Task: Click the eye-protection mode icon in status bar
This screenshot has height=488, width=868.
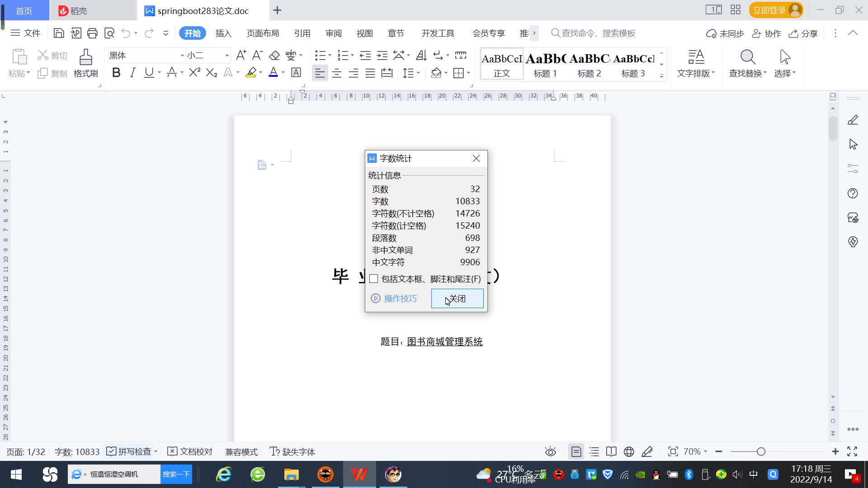Action: point(550,451)
